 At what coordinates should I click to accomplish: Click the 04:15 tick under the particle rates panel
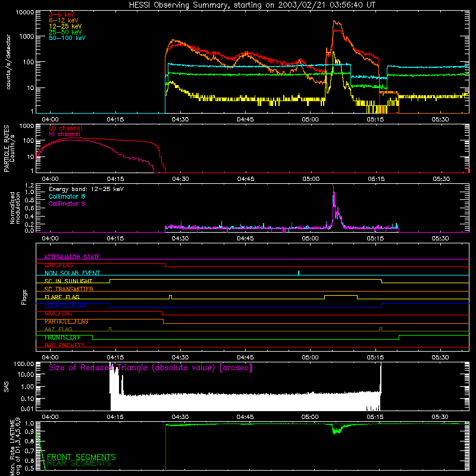[x=115, y=179]
